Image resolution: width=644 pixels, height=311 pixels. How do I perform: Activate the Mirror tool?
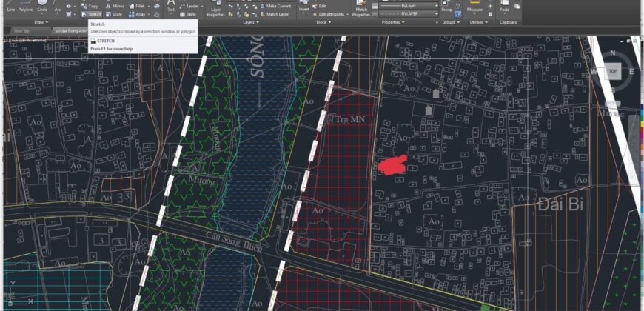point(115,6)
